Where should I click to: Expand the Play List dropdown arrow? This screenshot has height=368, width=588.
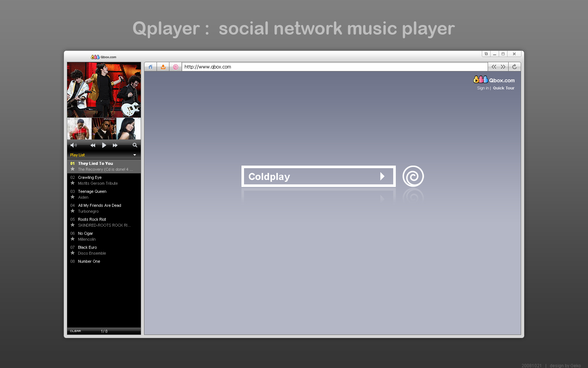pyautogui.click(x=135, y=155)
